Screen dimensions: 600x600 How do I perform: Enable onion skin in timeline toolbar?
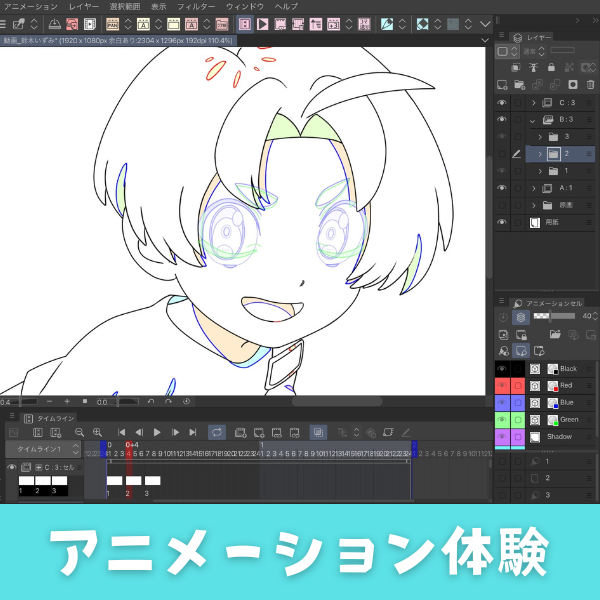tap(318, 432)
